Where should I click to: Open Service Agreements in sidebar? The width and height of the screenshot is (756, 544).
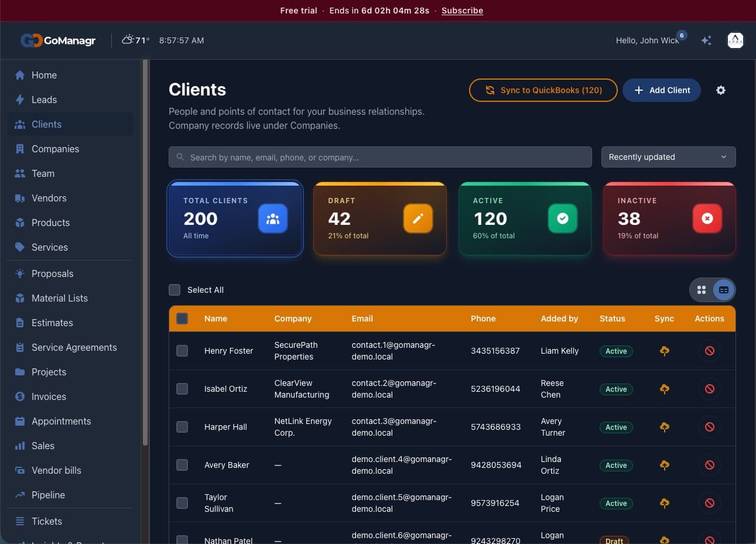[x=70, y=347]
